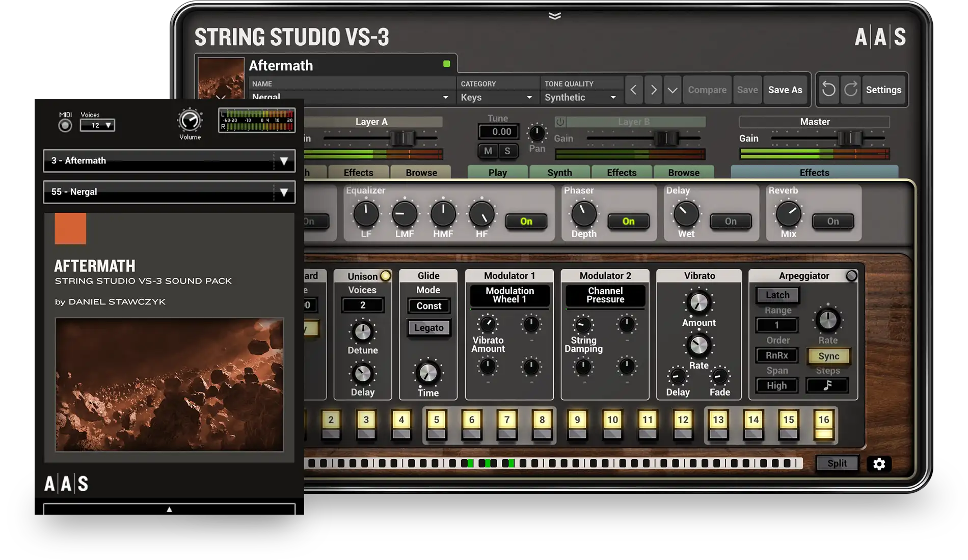Open the Tone Quality Synthetic dropdown
Viewport: 968px width, 560px height.
(580, 97)
